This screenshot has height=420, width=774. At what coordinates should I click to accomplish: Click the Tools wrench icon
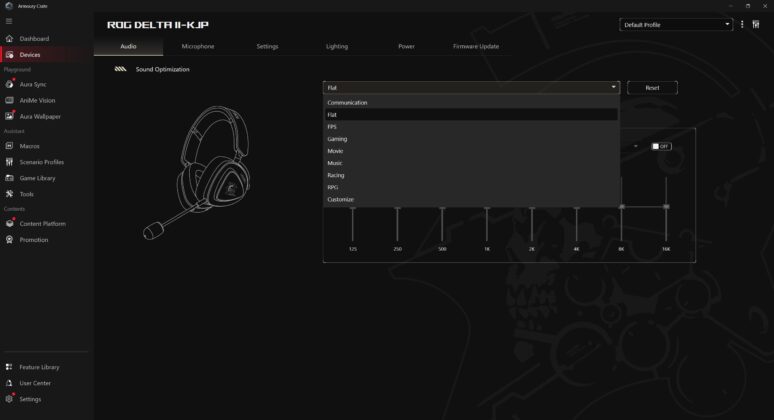click(x=9, y=194)
